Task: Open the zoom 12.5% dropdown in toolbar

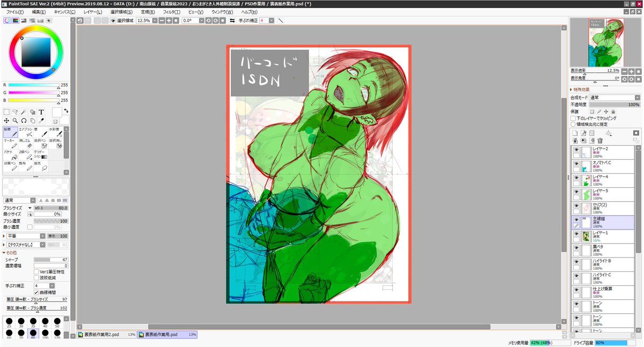Action: (x=155, y=20)
